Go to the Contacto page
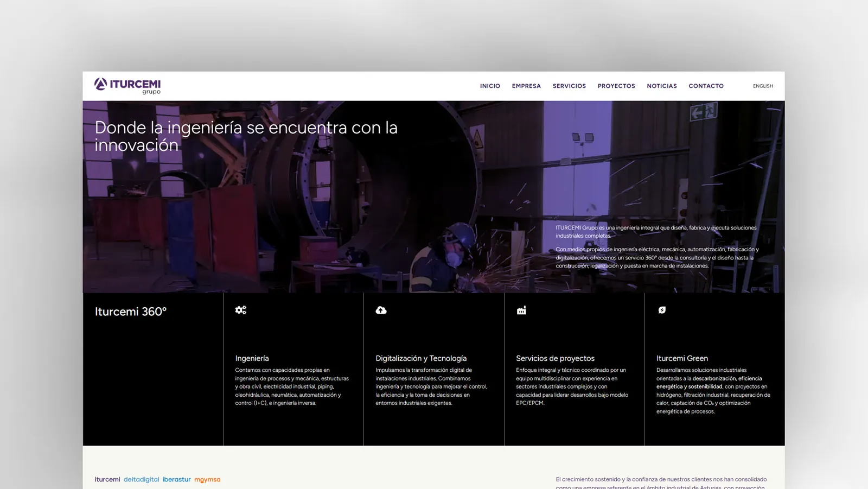This screenshot has width=868, height=489. pos(706,86)
